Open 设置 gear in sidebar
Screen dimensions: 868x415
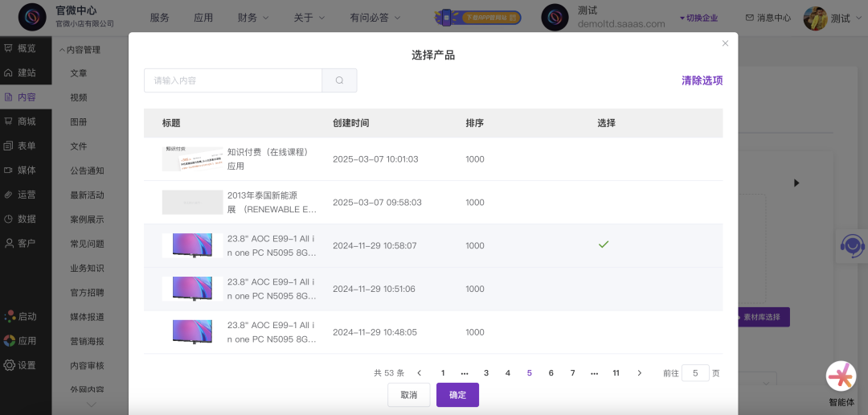[20, 365]
